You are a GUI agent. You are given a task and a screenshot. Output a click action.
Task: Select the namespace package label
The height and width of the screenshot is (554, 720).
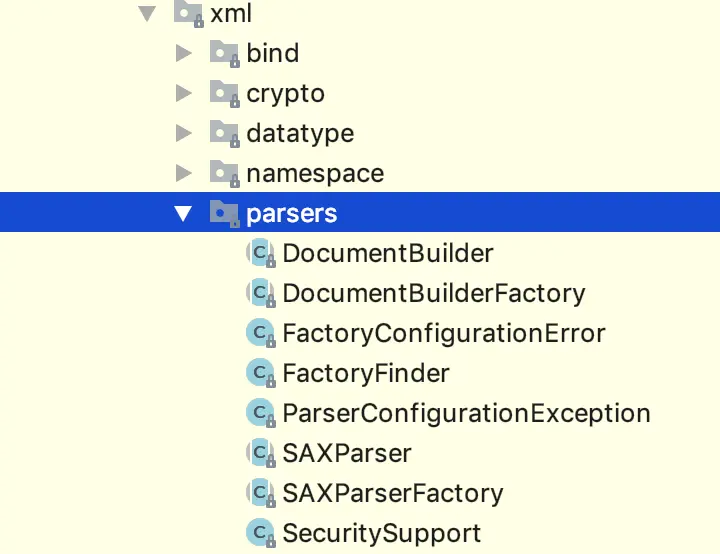(x=315, y=173)
